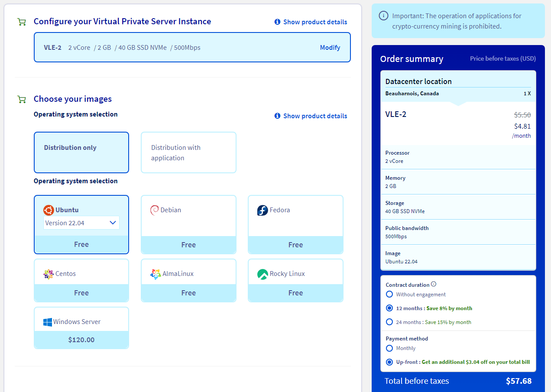
Task: Pick the Windows Server $120.00 tile
Action: [x=81, y=328]
